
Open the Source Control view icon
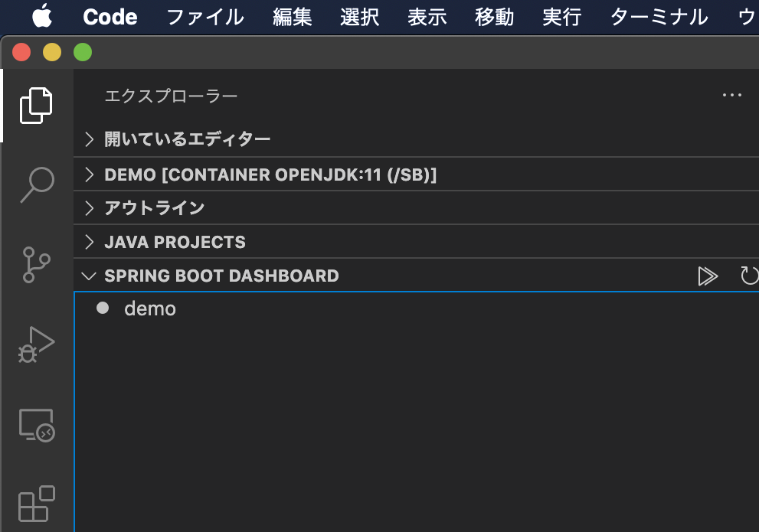(x=36, y=265)
